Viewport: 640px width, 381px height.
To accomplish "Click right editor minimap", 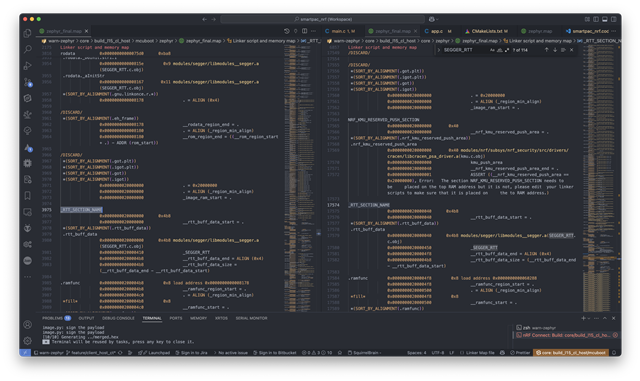I will 599,178.
